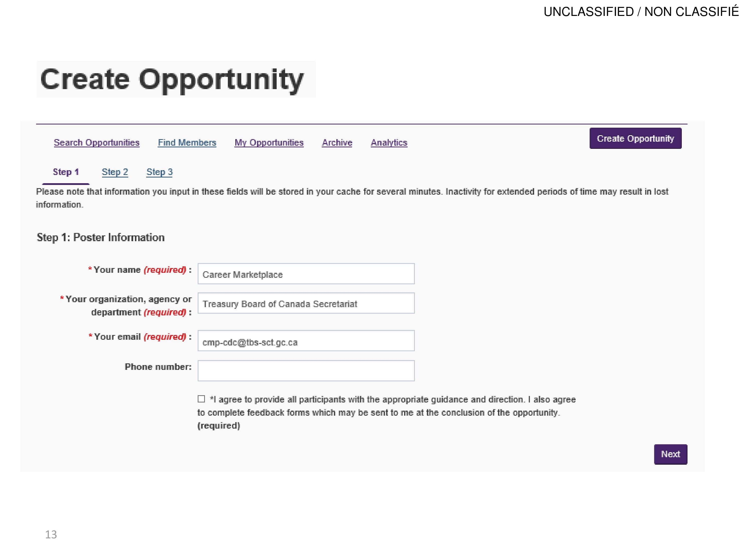Click the agreement text beside the checkbox
Image resolution: width=747 pixels, height=560 pixels.
click(387, 412)
